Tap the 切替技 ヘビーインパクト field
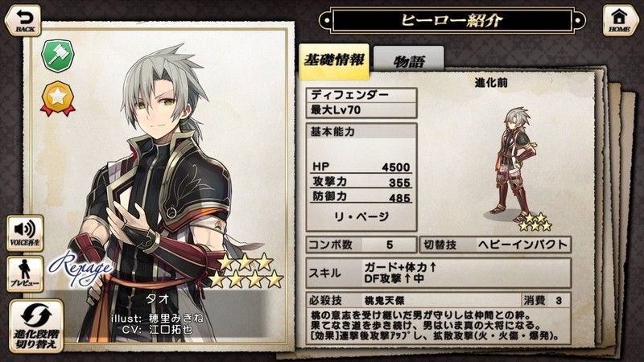Screen dimensions: 644x362 (495, 245)
